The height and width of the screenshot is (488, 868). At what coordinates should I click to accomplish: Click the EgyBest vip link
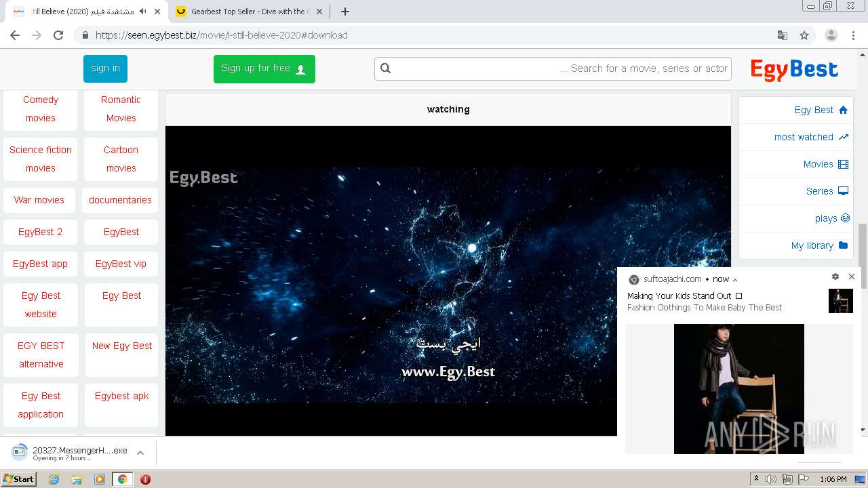point(121,264)
